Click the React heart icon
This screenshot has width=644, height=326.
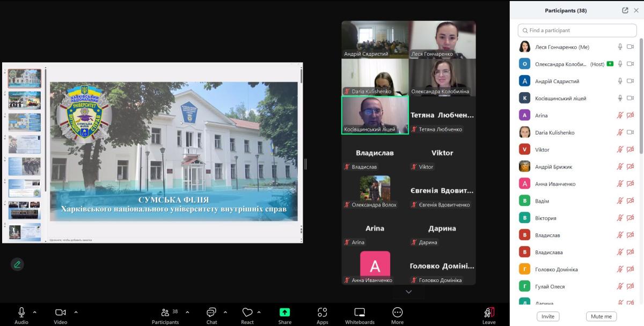coord(247,313)
